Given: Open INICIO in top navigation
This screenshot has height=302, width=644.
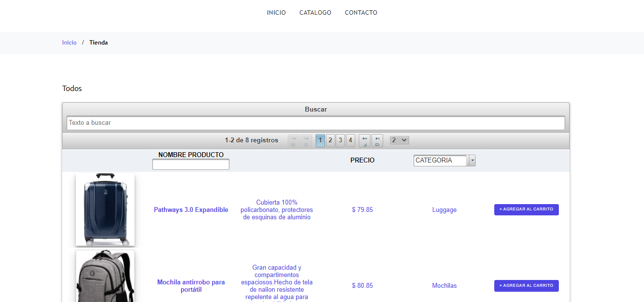Looking at the screenshot, I should pos(276,13).
